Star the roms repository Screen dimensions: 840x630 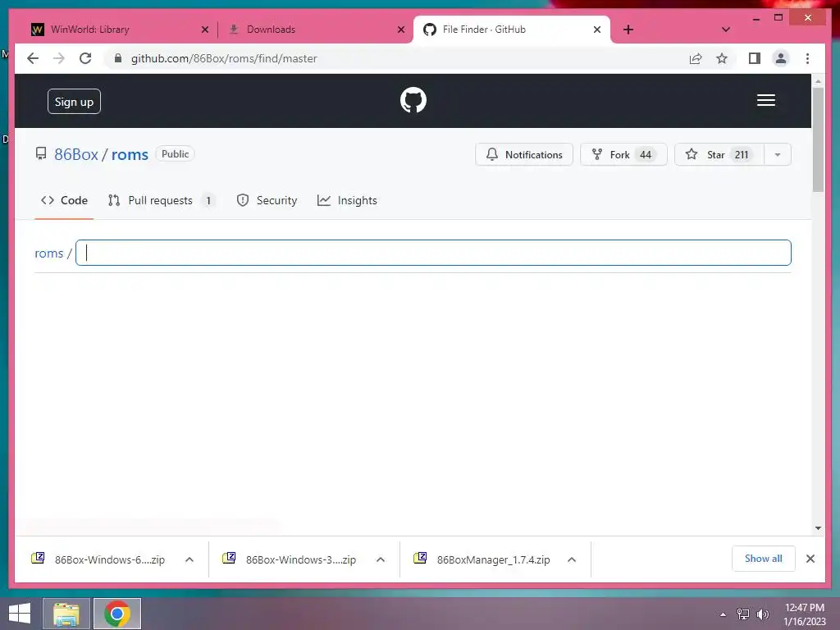point(719,155)
